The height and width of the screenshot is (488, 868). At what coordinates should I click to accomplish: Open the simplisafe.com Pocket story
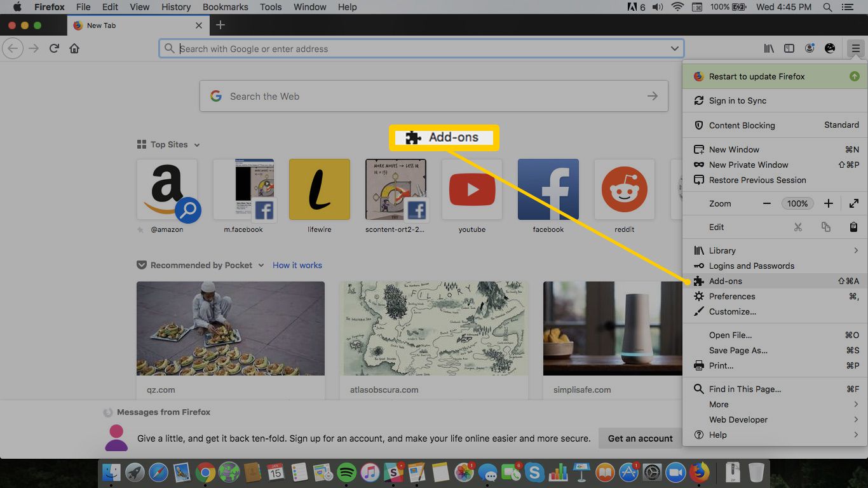coord(613,340)
